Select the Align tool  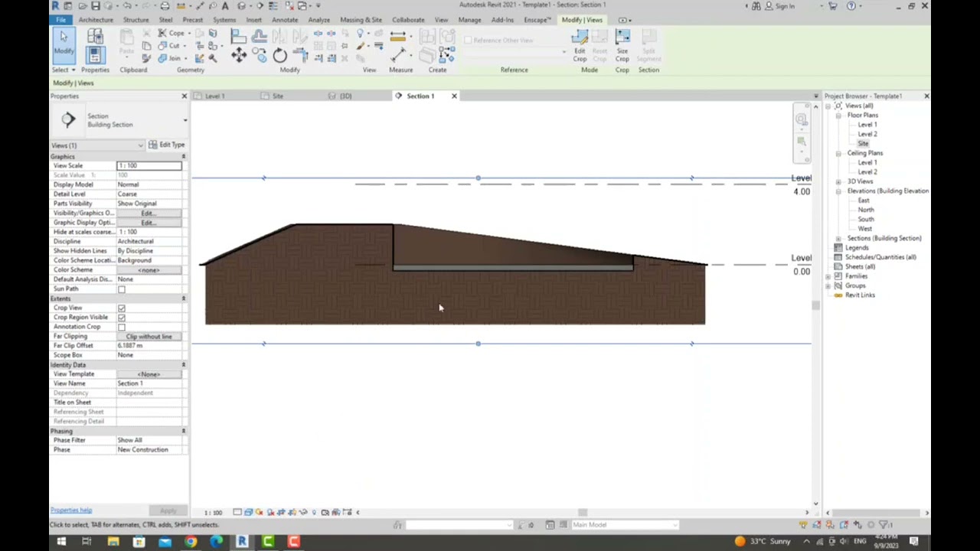click(x=238, y=36)
